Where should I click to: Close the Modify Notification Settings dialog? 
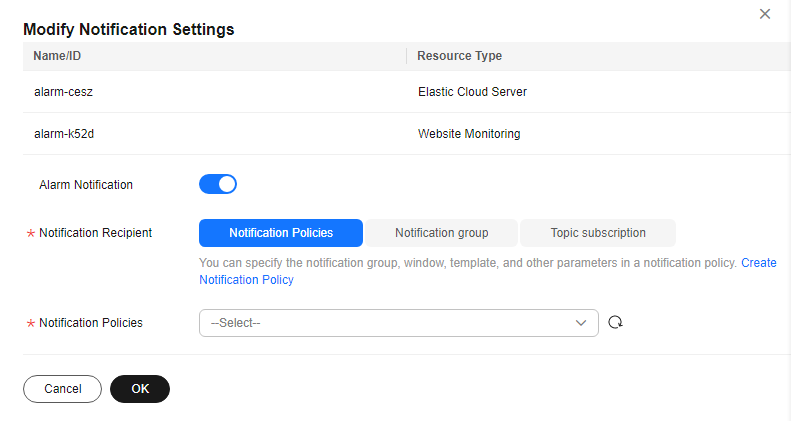point(765,14)
